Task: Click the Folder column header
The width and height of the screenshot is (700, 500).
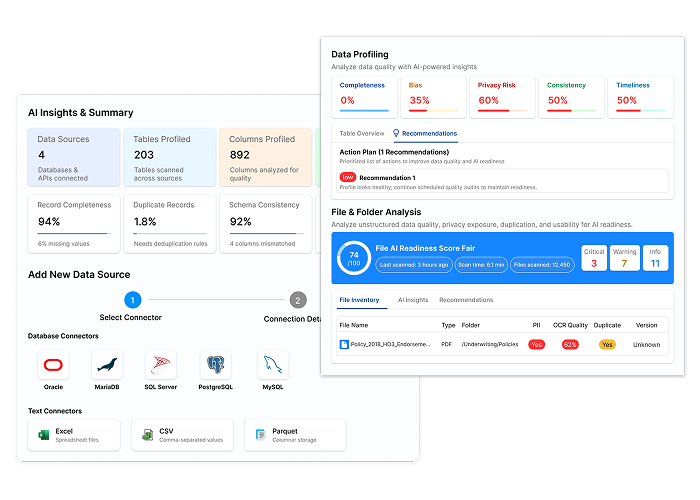Action: 471,325
